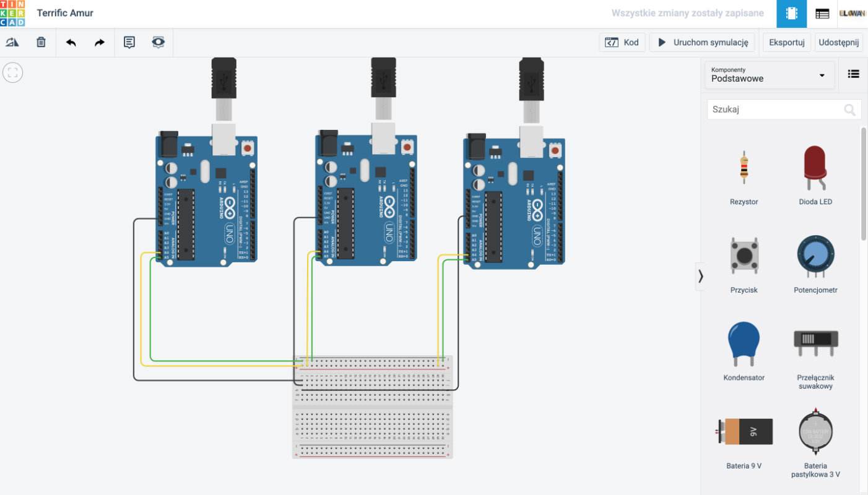Select the Przełącznik suwakowy component

(815, 357)
